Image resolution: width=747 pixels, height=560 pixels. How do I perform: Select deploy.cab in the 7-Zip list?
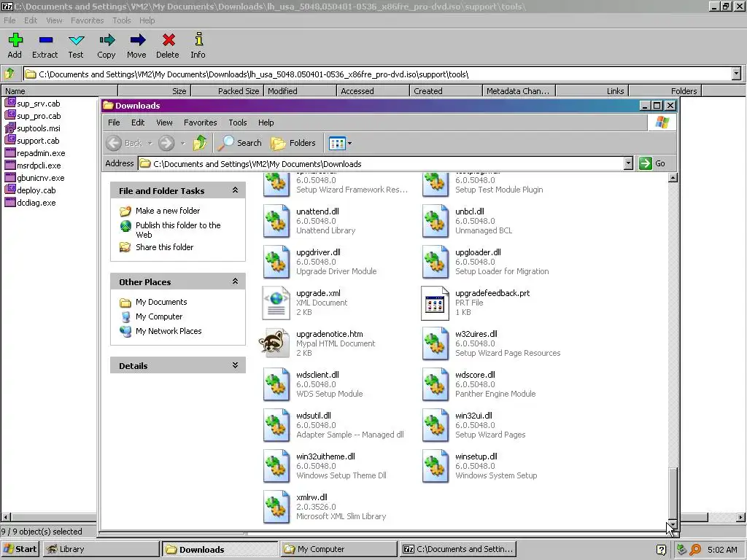[x=31, y=190]
